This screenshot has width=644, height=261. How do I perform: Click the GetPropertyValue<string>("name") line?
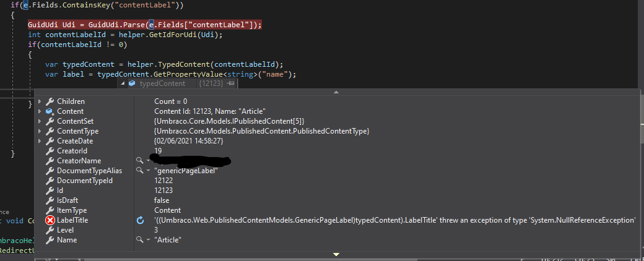click(170, 74)
